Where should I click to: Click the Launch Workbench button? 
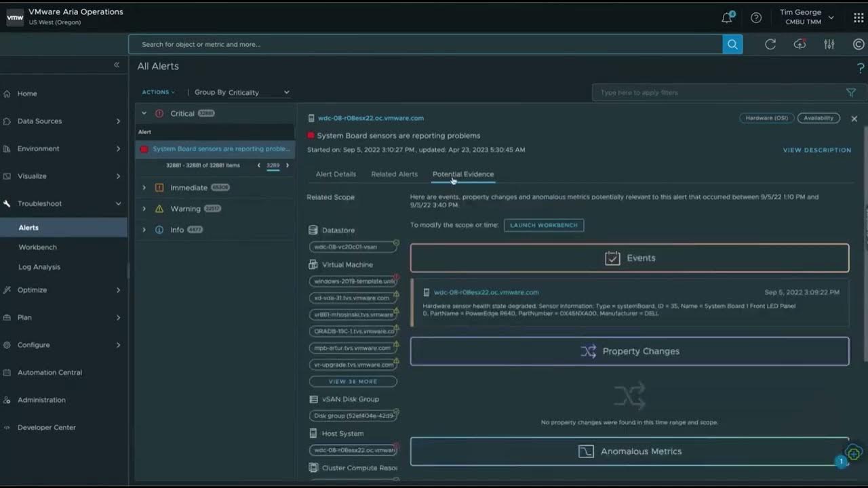pyautogui.click(x=543, y=225)
